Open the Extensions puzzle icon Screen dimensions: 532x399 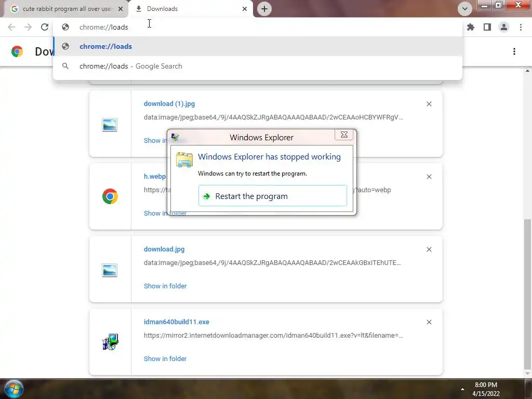point(471,27)
